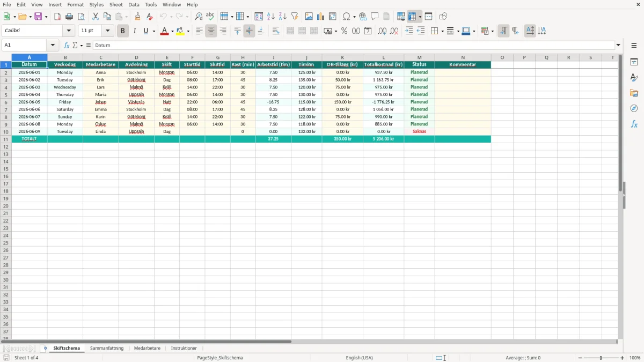Screen dimensions: 644x362
Task: Toggle underline formatting
Action: tap(145, 31)
